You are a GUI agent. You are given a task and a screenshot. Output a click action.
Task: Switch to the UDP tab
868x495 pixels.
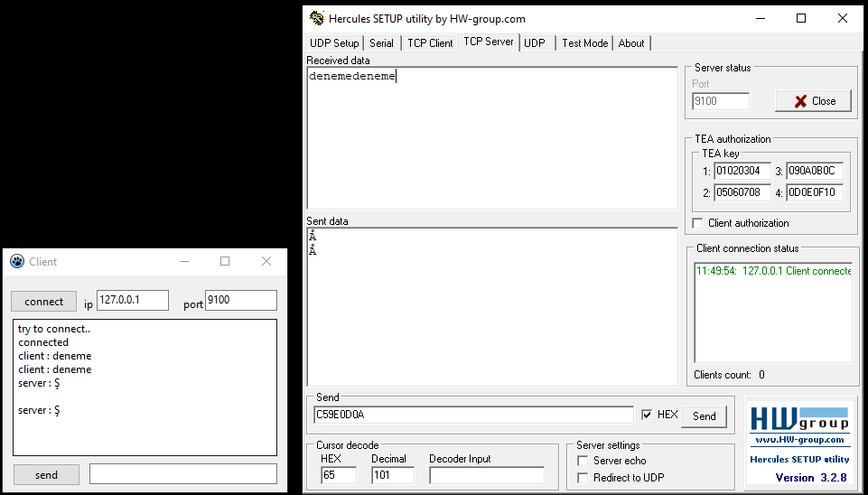pyautogui.click(x=535, y=43)
